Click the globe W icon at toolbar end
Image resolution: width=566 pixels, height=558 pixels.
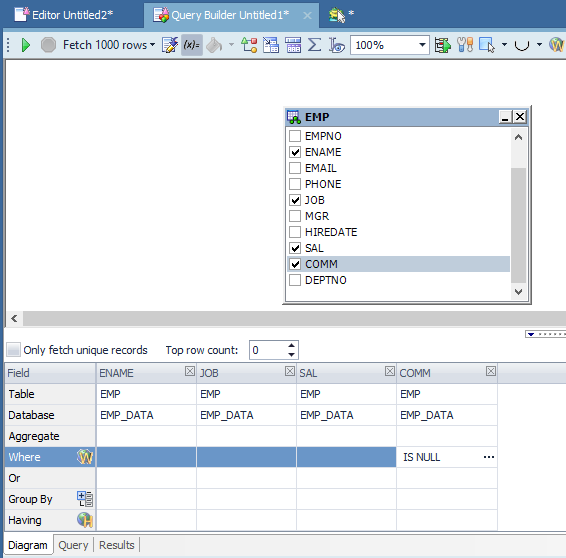tap(557, 45)
